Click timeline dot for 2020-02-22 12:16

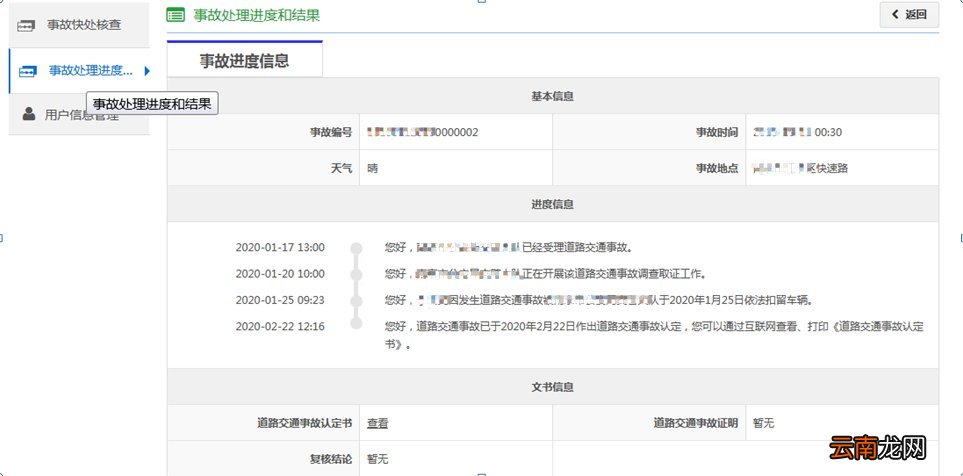(356, 323)
